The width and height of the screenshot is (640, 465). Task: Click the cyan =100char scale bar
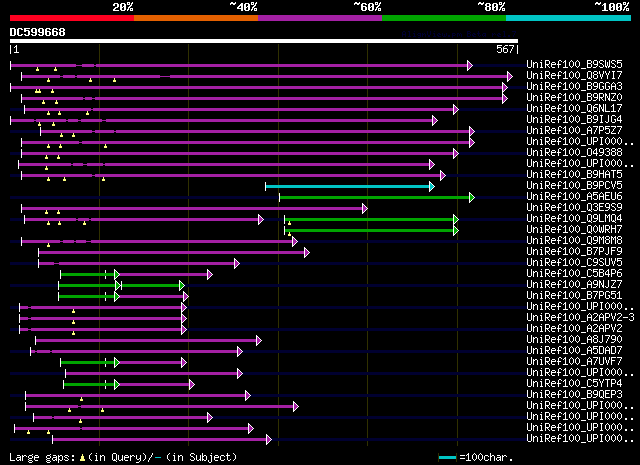(x=447, y=458)
